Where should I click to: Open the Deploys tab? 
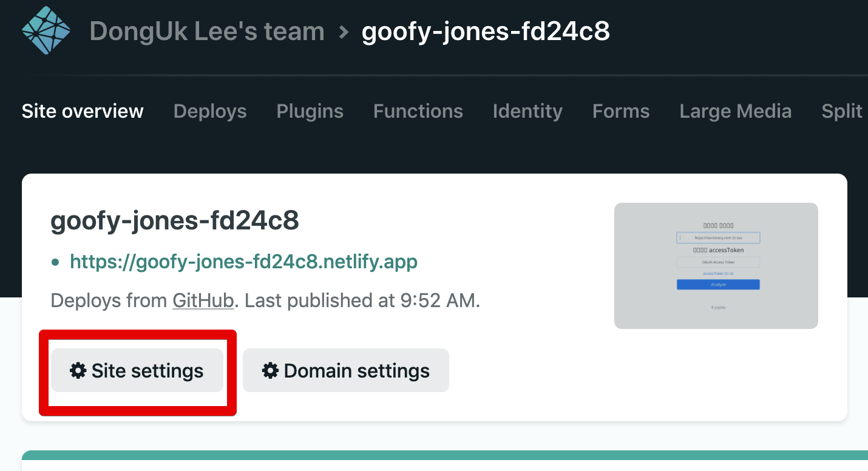tap(210, 111)
